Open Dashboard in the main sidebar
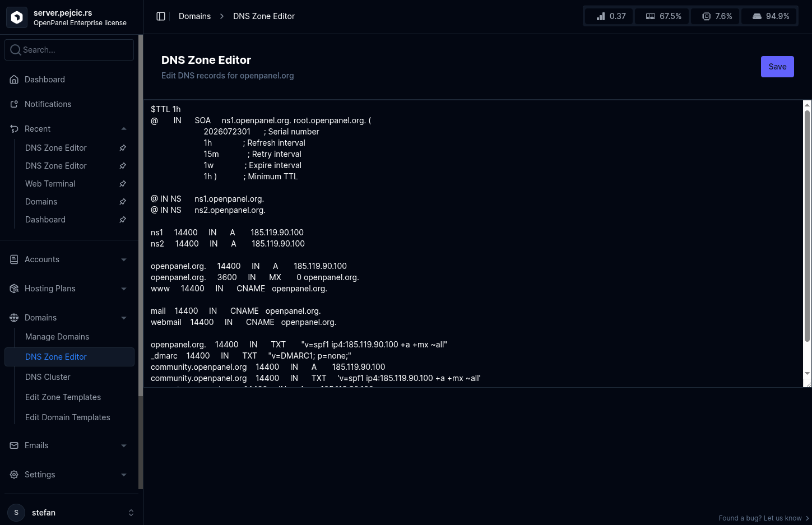Viewport: 812px width, 525px height. 45,80
